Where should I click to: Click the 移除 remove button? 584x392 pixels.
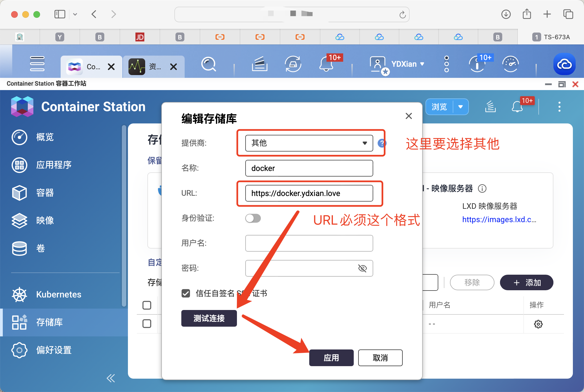472,283
